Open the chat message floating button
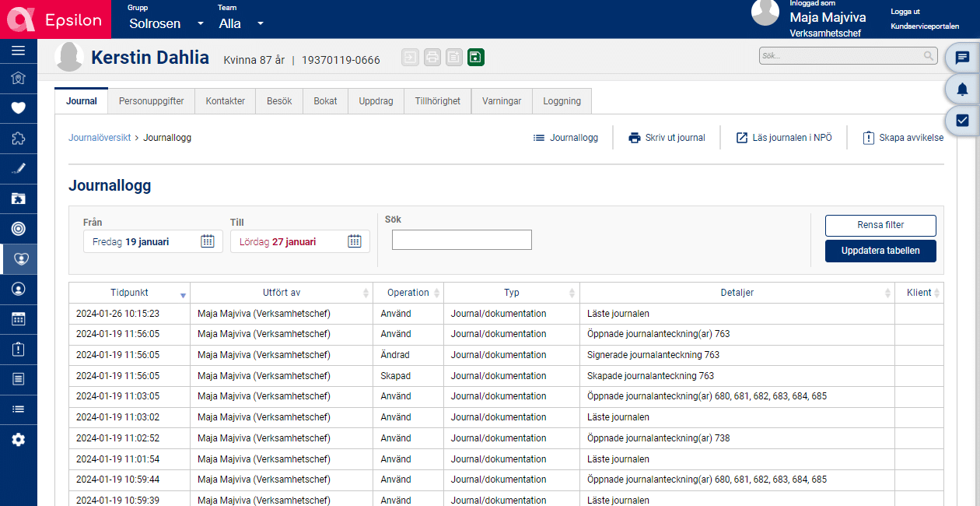The image size is (980, 506). pos(962,58)
